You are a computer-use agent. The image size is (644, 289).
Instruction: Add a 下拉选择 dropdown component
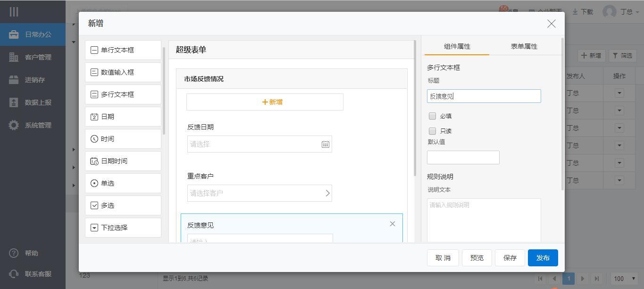pos(123,228)
